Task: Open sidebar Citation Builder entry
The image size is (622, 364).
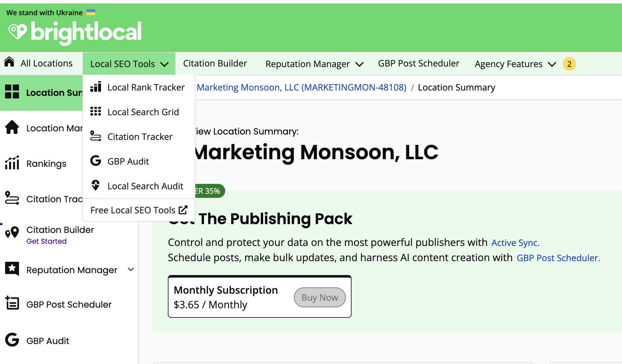Action: point(60,230)
